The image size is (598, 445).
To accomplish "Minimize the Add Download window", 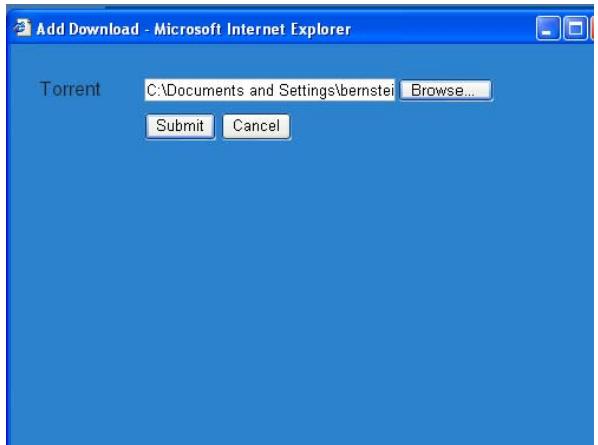I will tap(548, 28).
